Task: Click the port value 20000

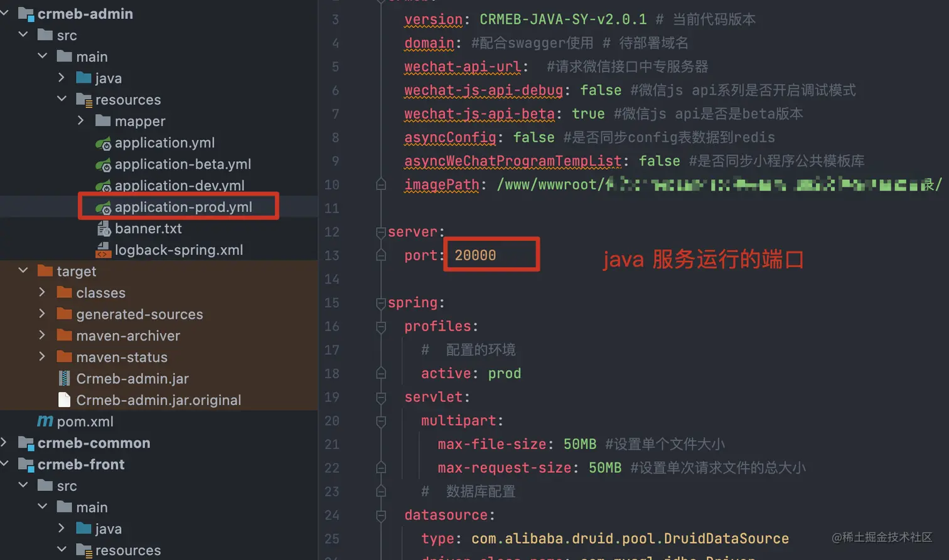Action: tap(475, 255)
